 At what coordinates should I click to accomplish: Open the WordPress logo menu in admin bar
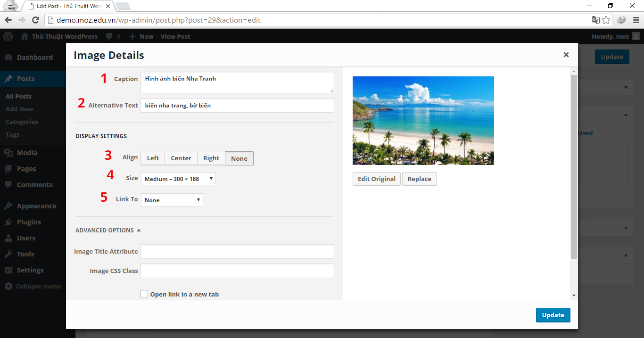pyautogui.click(x=8, y=36)
